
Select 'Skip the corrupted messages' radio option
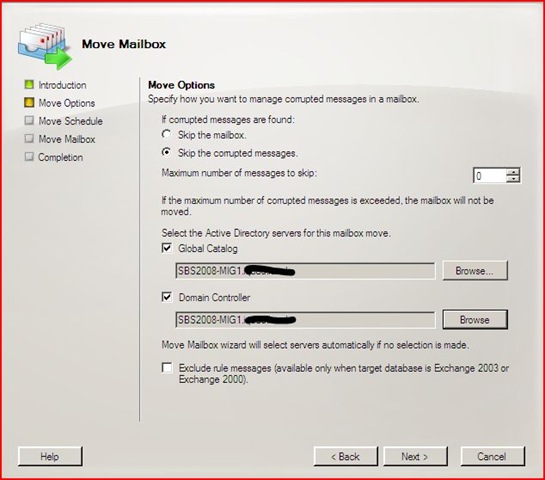click(166, 152)
